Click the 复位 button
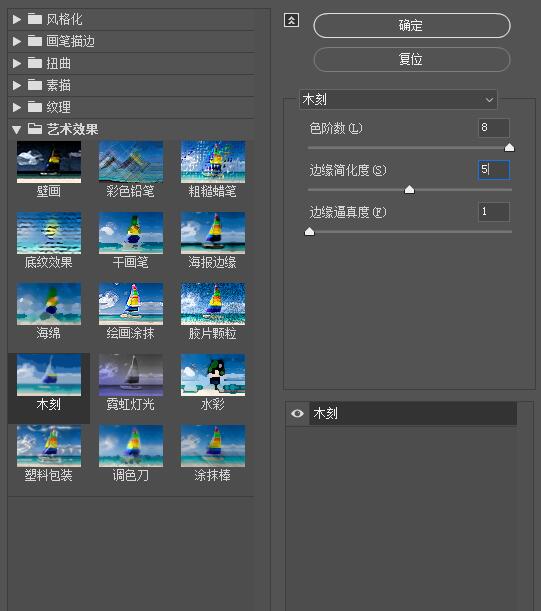This screenshot has width=541, height=611. coord(412,60)
